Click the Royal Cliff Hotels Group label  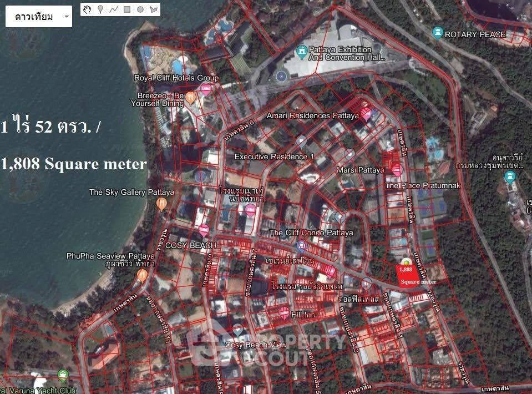point(176,78)
